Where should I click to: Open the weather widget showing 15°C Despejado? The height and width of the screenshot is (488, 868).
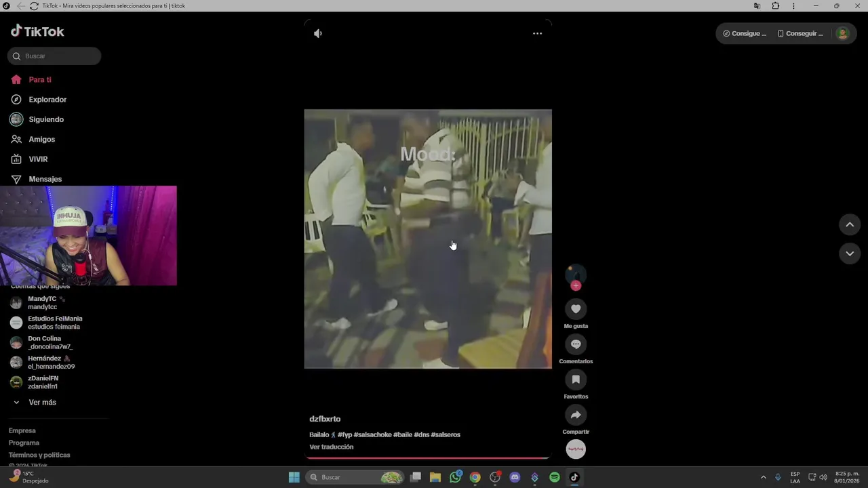click(x=29, y=477)
